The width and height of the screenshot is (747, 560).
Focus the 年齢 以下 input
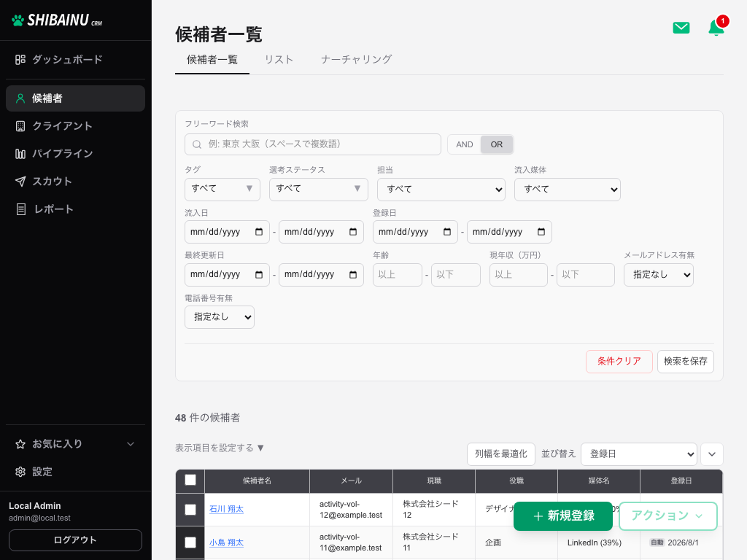click(455, 275)
